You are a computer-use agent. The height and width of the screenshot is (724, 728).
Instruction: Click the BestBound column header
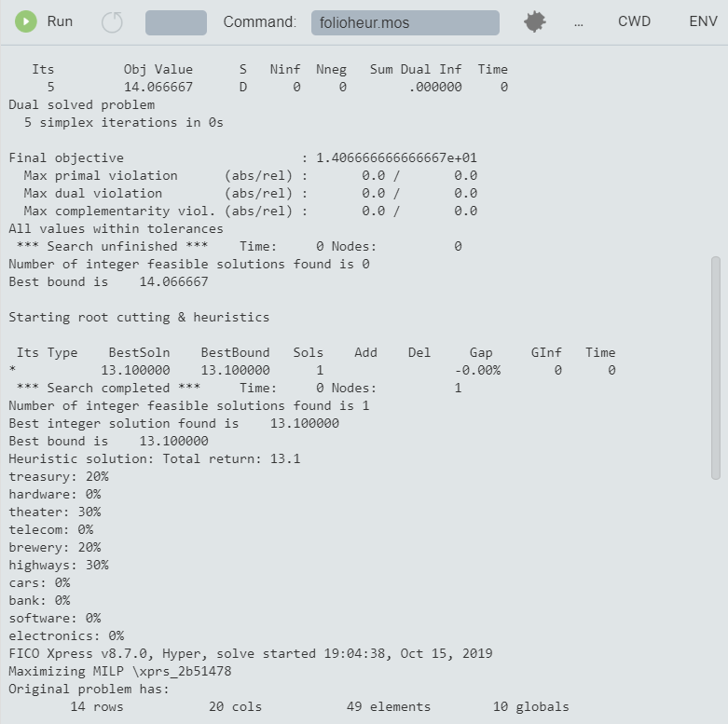click(236, 353)
